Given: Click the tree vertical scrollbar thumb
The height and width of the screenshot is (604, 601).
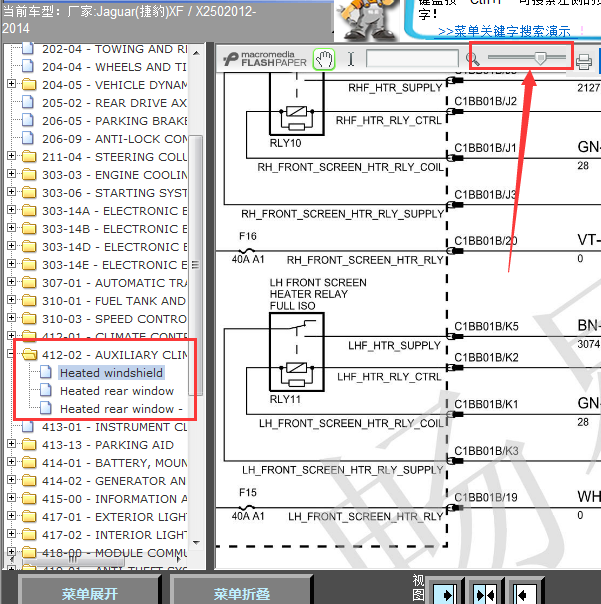Looking at the screenshot, I should (196, 265).
